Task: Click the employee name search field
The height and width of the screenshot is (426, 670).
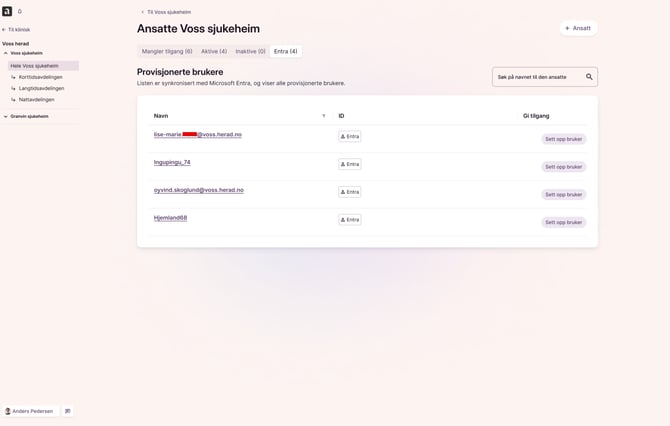Action: pos(538,77)
